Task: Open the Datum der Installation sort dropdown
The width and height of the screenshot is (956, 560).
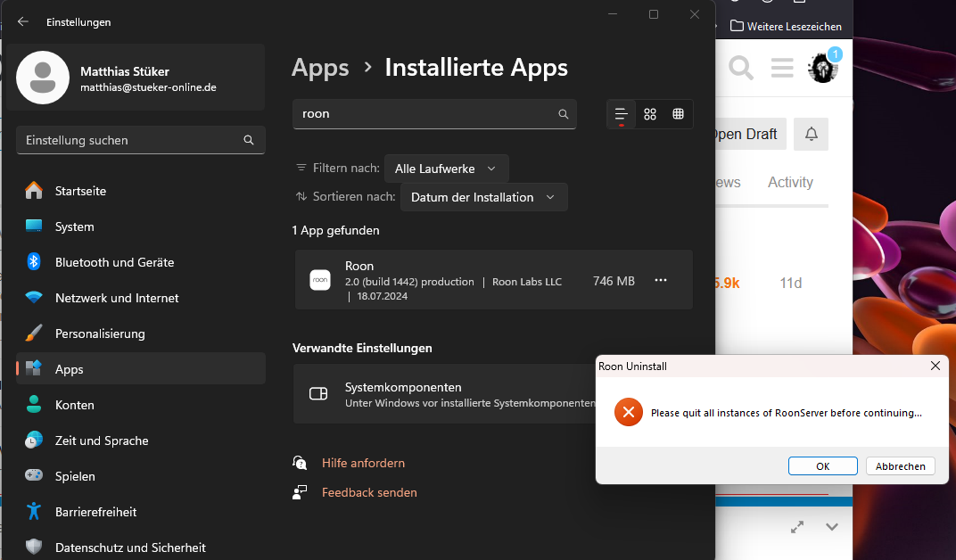Action: point(482,197)
